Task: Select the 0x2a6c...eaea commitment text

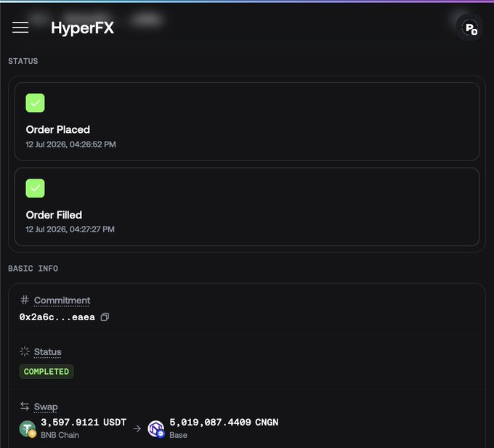Action: point(57,317)
